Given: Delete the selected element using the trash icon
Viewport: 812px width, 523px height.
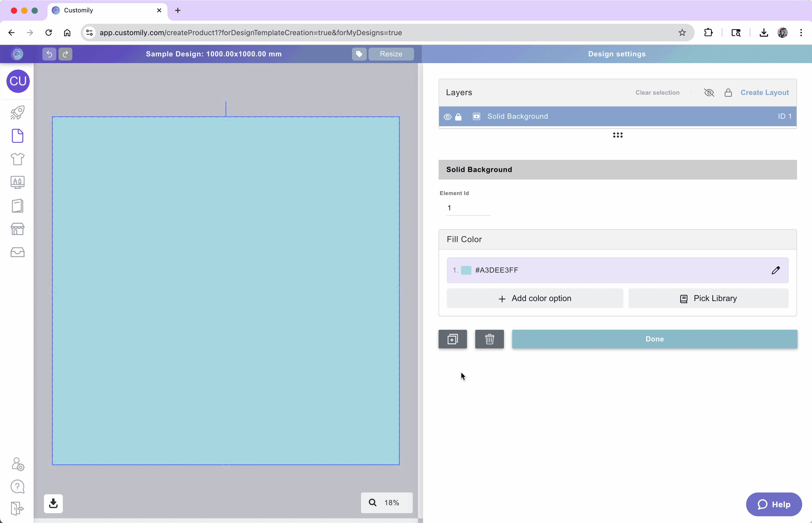Looking at the screenshot, I should point(489,339).
